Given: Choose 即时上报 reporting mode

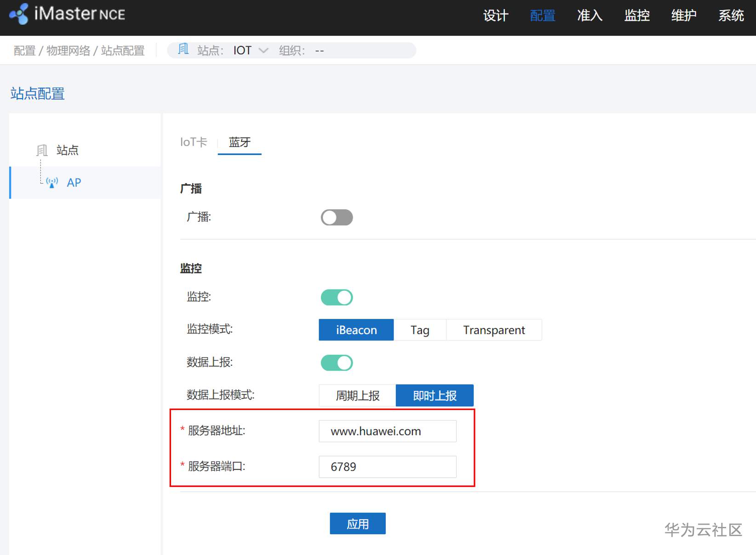Looking at the screenshot, I should 435,395.
